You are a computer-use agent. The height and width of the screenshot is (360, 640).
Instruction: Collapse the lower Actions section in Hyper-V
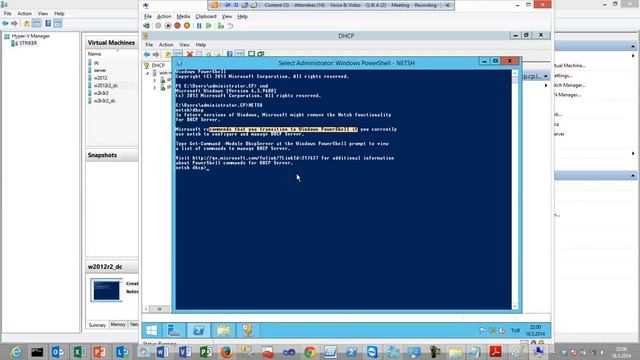[x=633, y=176]
